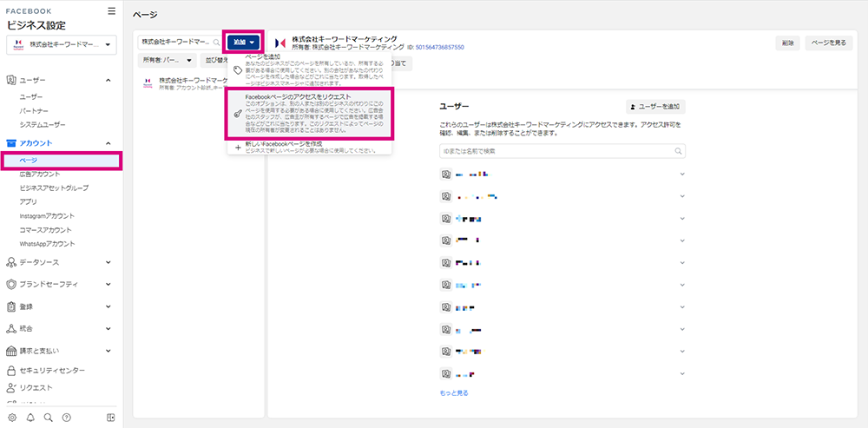This screenshot has height=428, width=868.
Task: Open the 並び替え sort dropdown
Action: click(214, 61)
